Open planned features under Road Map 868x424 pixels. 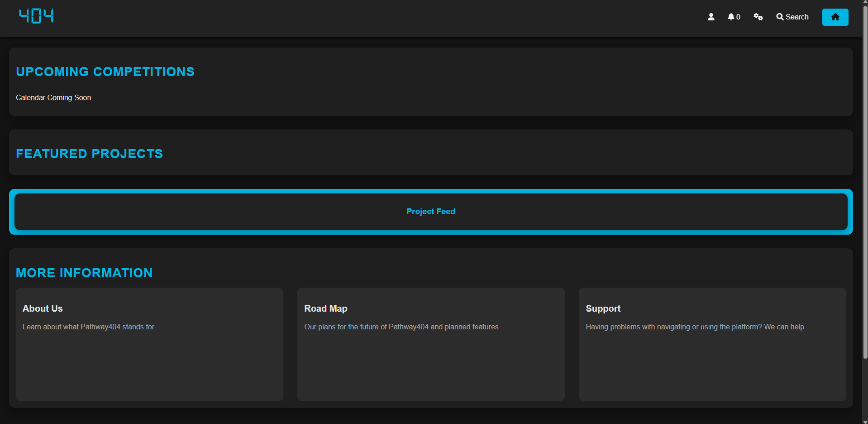pos(401,327)
